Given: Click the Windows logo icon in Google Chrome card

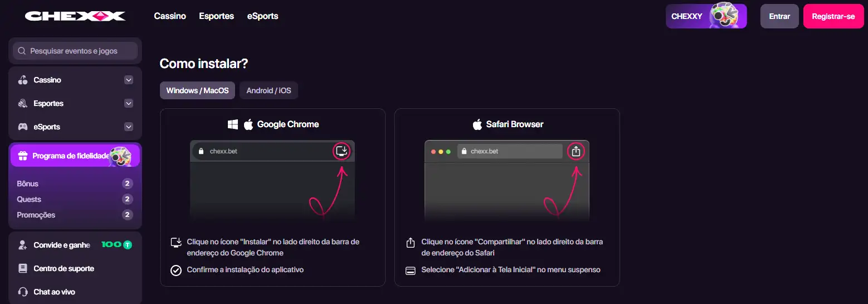Looking at the screenshot, I should click(x=233, y=124).
